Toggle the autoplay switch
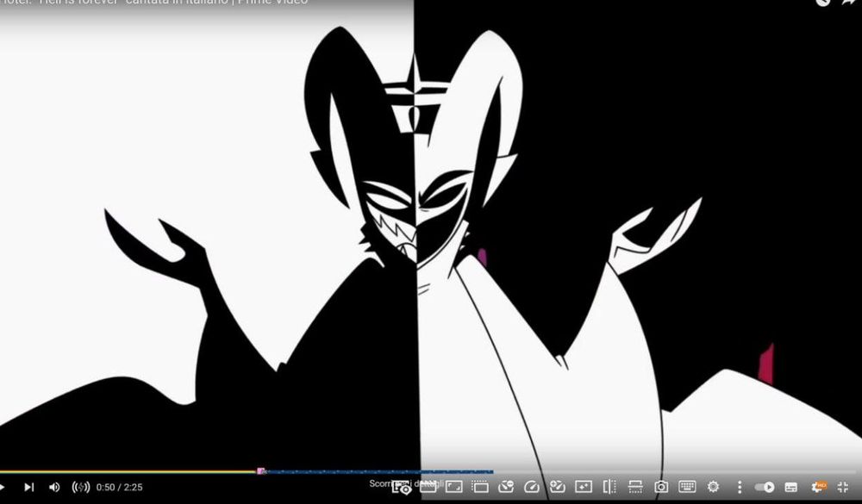The width and height of the screenshot is (862, 504). click(765, 487)
